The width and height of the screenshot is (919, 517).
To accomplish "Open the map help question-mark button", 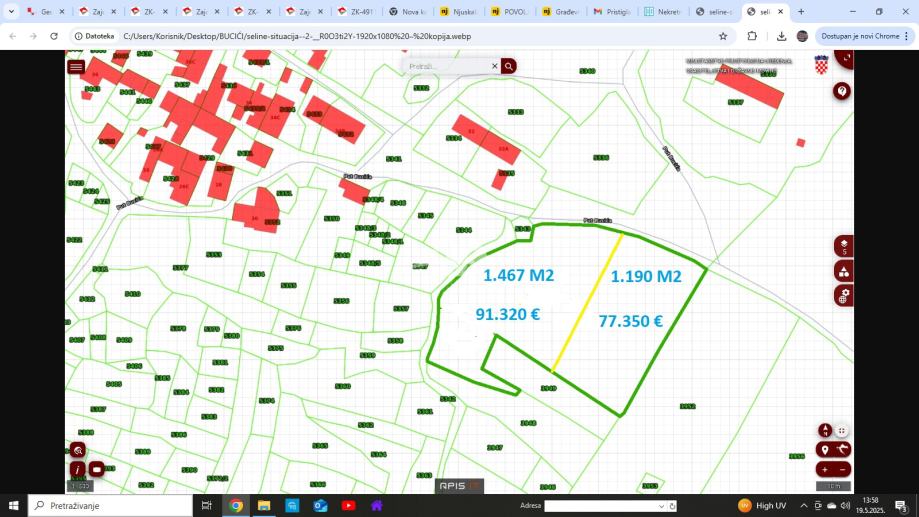I will point(842,91).
